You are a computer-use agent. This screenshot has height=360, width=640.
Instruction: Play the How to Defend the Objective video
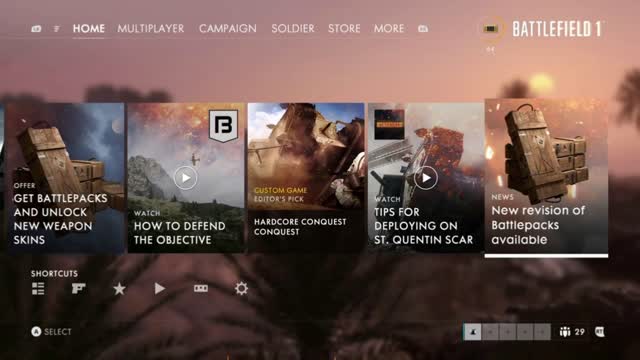tap(185, 178)
